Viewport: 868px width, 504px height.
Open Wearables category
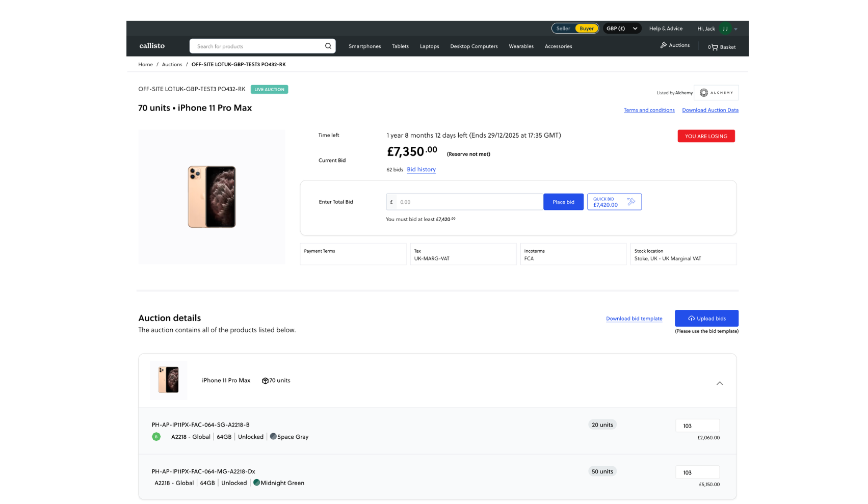[x=521, y=46]
